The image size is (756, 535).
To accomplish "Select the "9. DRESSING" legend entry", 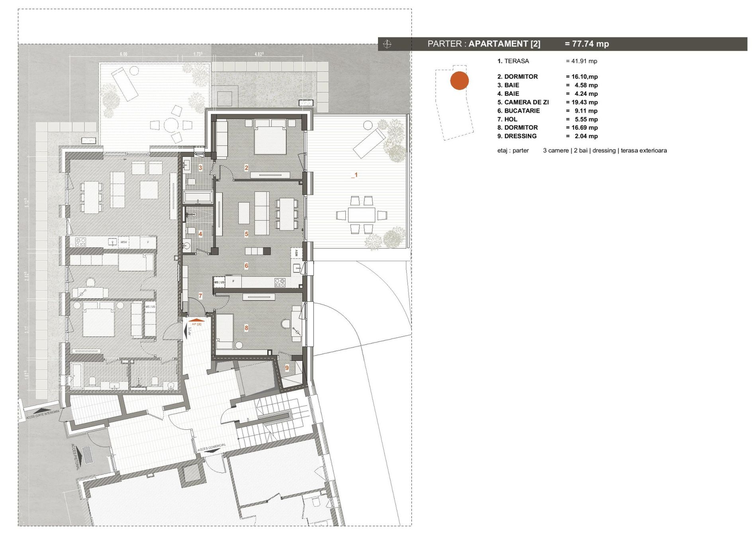I will click(517, 136).
